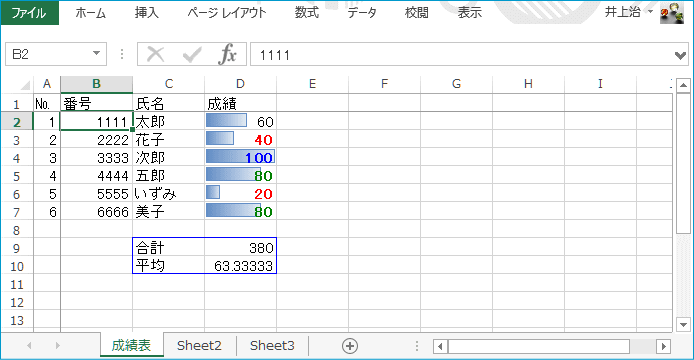Open the Name Box dropdown arrow
This screenshot has height=360, width=694.
coord(96,54)
